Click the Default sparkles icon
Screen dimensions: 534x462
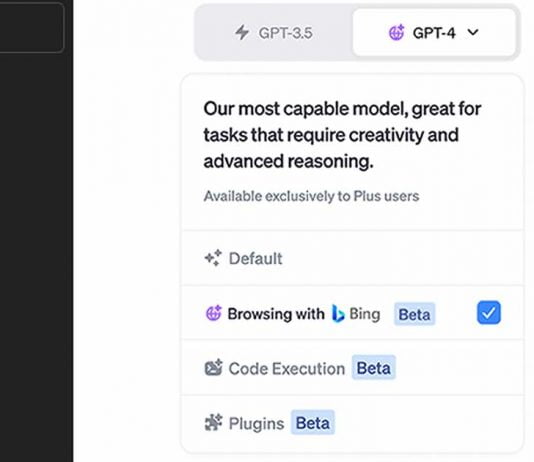tap(213, 258)
